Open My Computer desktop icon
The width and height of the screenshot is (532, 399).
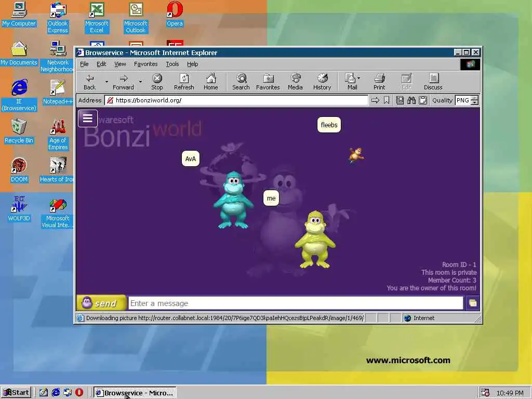click(x=19, y=14)
